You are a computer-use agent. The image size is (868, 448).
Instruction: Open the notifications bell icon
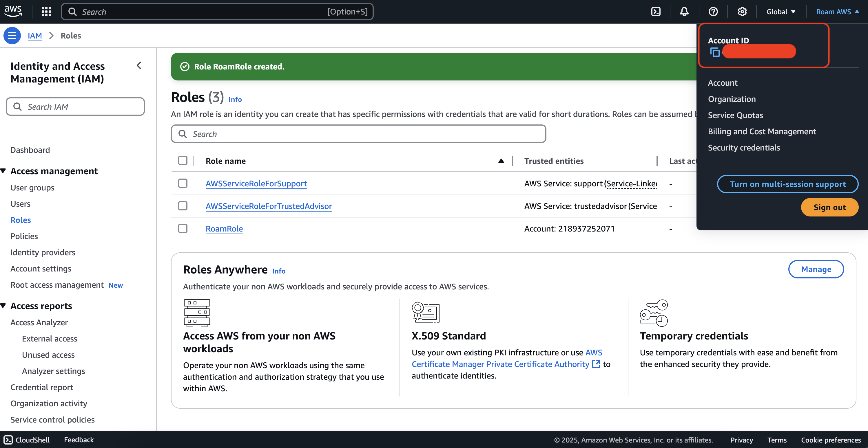tap(684, 12)
